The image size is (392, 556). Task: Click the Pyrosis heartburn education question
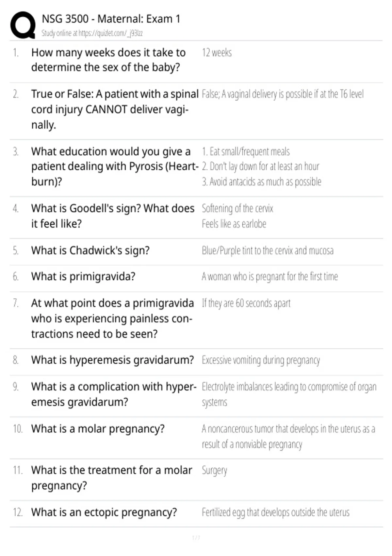tap(115, 166)
